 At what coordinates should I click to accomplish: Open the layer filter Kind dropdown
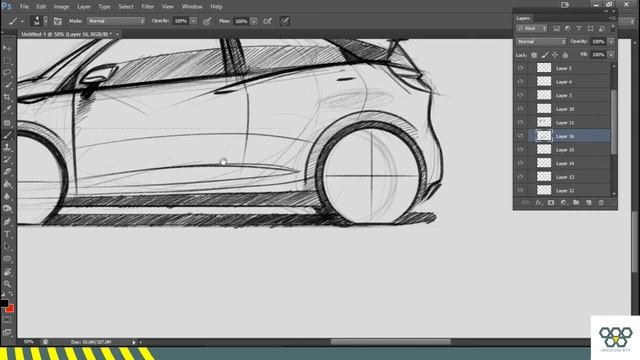click(x=532, y=28)
